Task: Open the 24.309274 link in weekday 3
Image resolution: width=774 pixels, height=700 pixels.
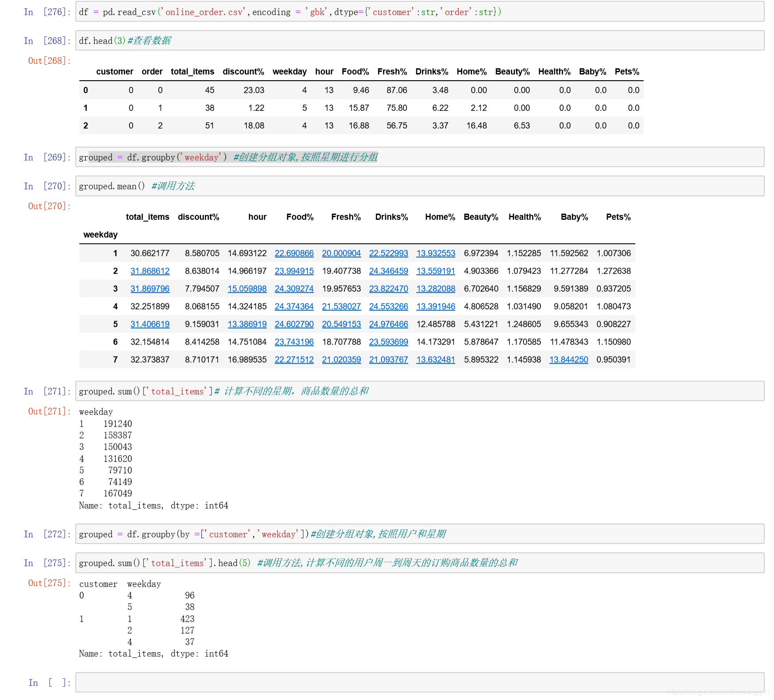Action: (x=294, y=289)
